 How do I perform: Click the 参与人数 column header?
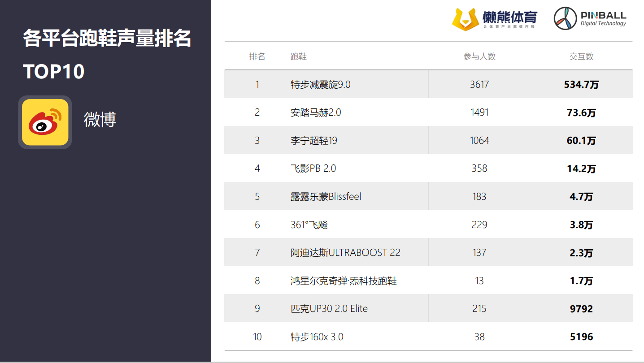[479, 56]
